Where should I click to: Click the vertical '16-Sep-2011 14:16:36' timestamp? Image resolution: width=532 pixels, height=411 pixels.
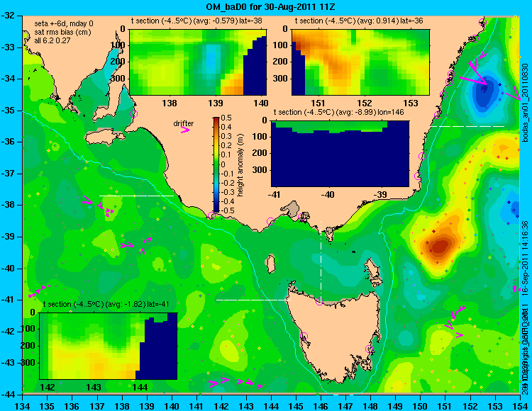point(524,259)
